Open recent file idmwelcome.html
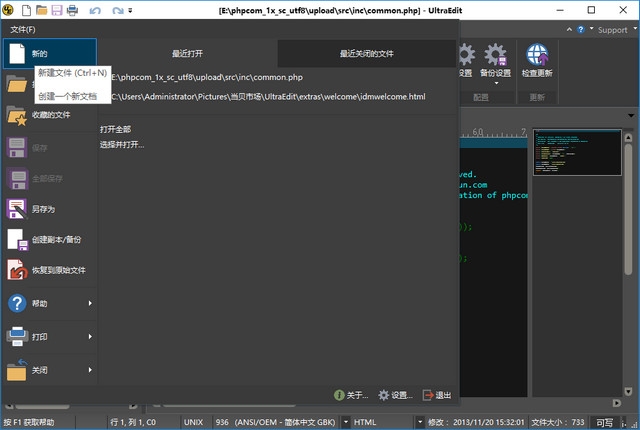This screenshot has height=430, width=640. pos(268,97)
